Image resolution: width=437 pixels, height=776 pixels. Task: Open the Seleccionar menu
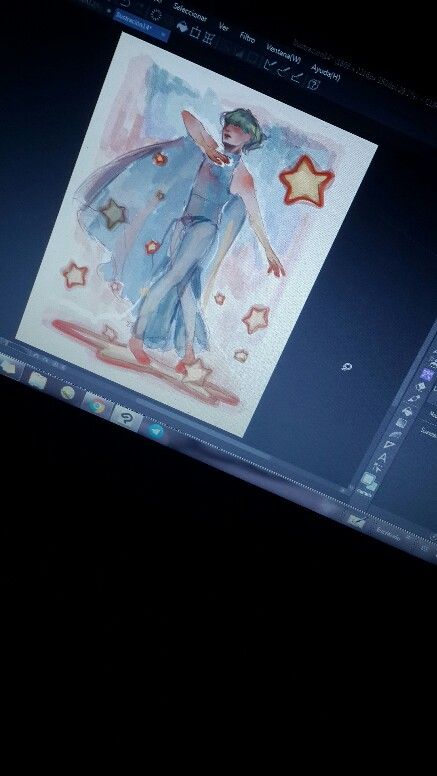pyautogui.click(x=190, y=12)
